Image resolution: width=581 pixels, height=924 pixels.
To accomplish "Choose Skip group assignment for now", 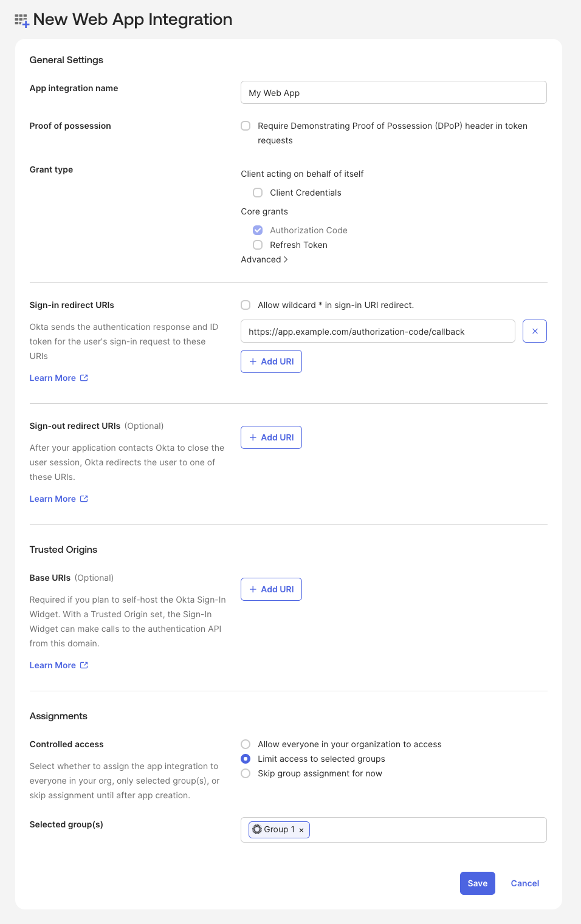I will pyautogui.click(x=246, y=773).
